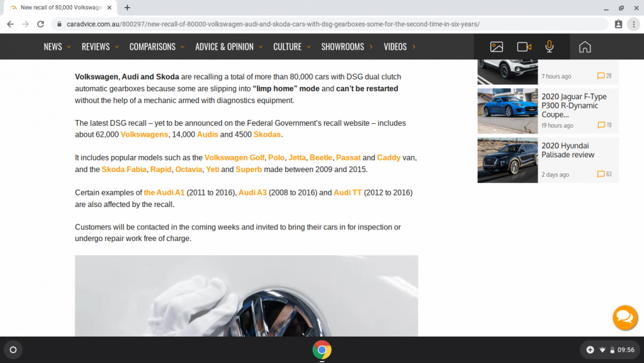
Task: Click the VW badge article image
Action: tap(247, 296)
